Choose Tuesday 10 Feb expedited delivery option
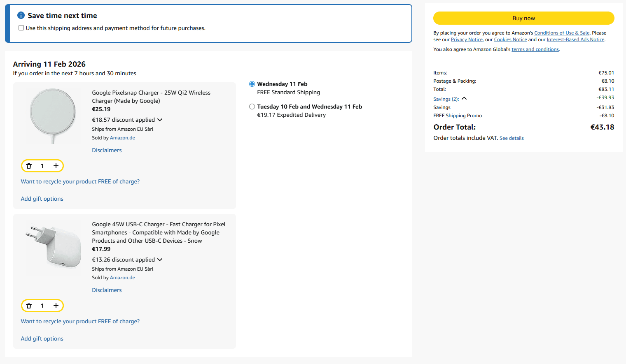The image size is (626, 364). 252,107
